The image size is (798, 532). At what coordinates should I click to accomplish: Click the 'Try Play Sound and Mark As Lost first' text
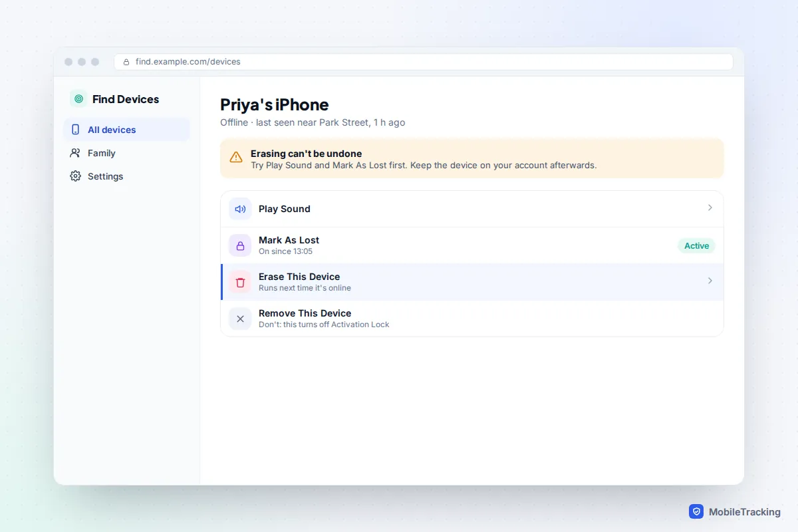329,165
